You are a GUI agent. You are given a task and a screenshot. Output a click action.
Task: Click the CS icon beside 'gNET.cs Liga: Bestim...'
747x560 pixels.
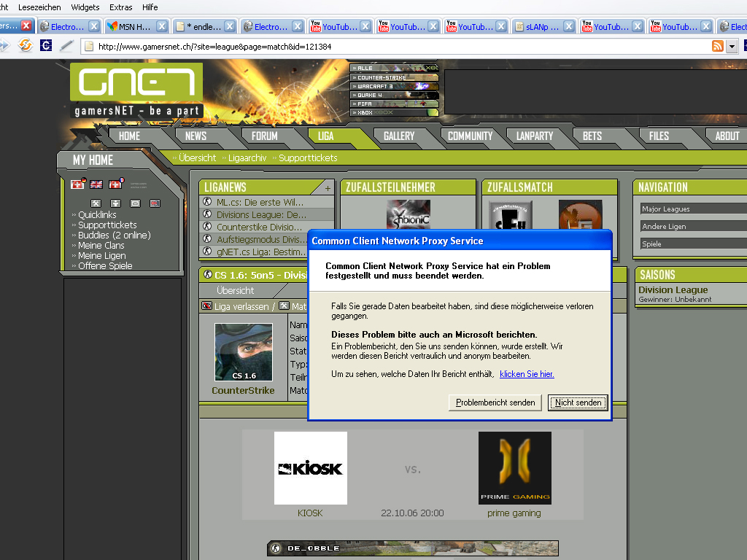tap(207, 251)
